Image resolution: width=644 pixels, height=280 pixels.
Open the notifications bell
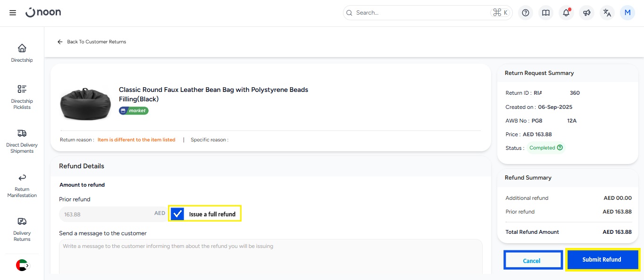(x=566, y=13)
